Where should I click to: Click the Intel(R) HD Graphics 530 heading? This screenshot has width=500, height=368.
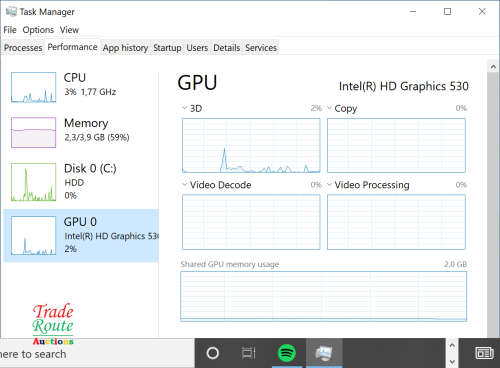[403, 86]
